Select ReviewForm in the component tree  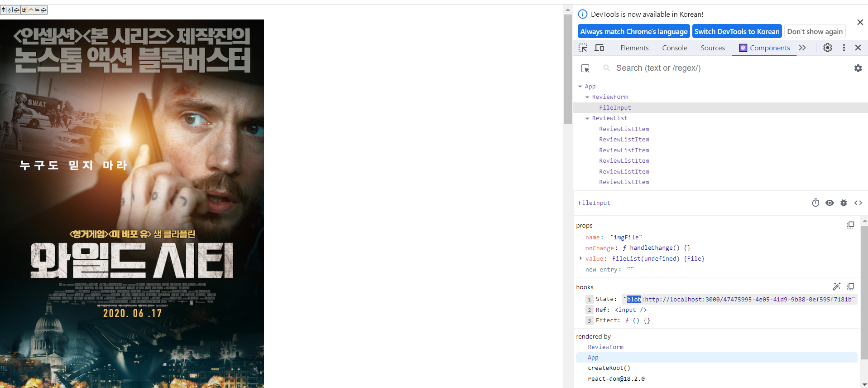click(609, 97)
